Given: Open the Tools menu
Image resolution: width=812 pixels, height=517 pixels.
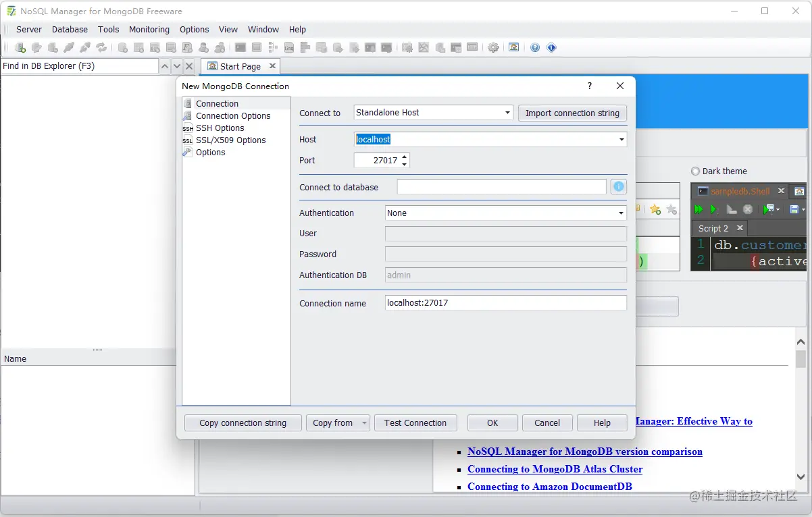Looking at the screenshot, I should (x=108, y=30).
